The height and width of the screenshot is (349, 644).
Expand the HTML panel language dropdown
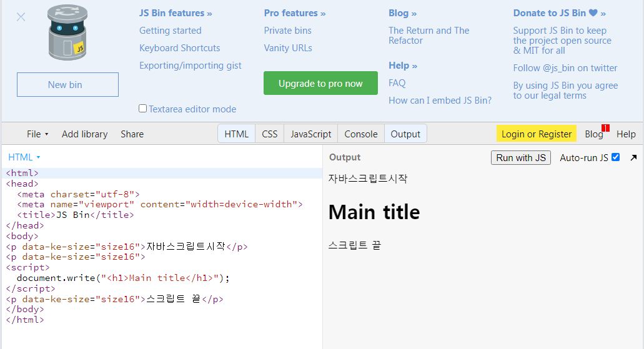pyautogui.click(x=24, y=157)
